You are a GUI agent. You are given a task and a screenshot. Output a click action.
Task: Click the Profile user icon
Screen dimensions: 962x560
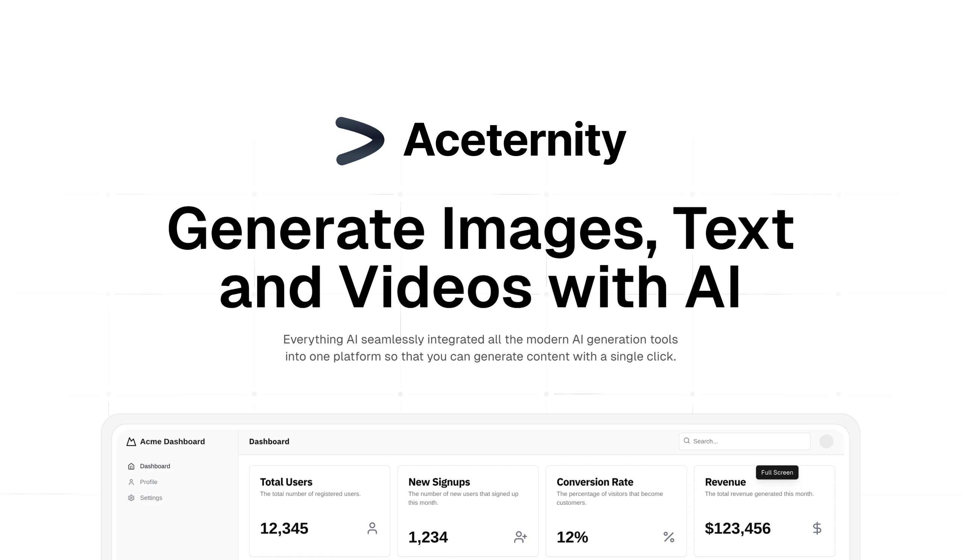(131, 481)
